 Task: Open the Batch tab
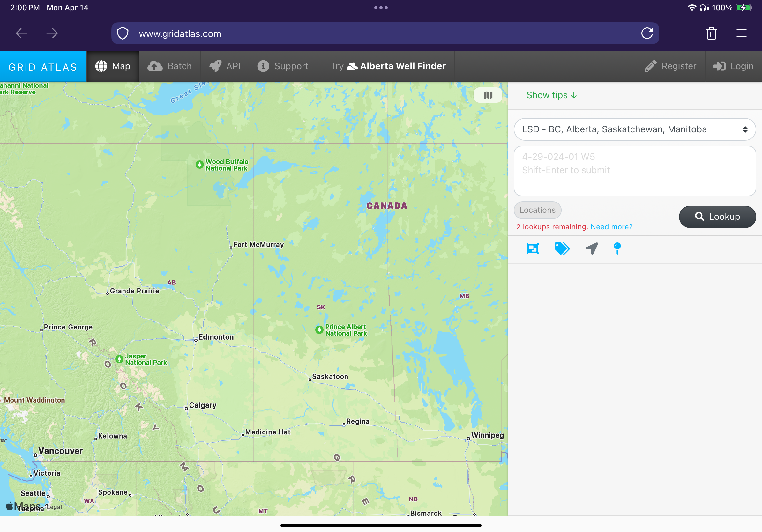coord(170,66)
